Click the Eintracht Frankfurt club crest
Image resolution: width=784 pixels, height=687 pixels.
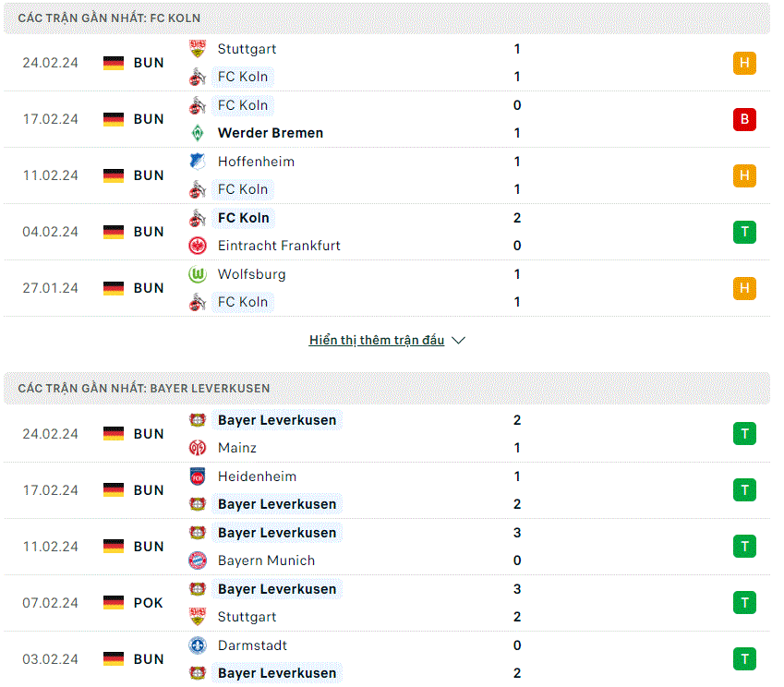[x=198, y=246]
